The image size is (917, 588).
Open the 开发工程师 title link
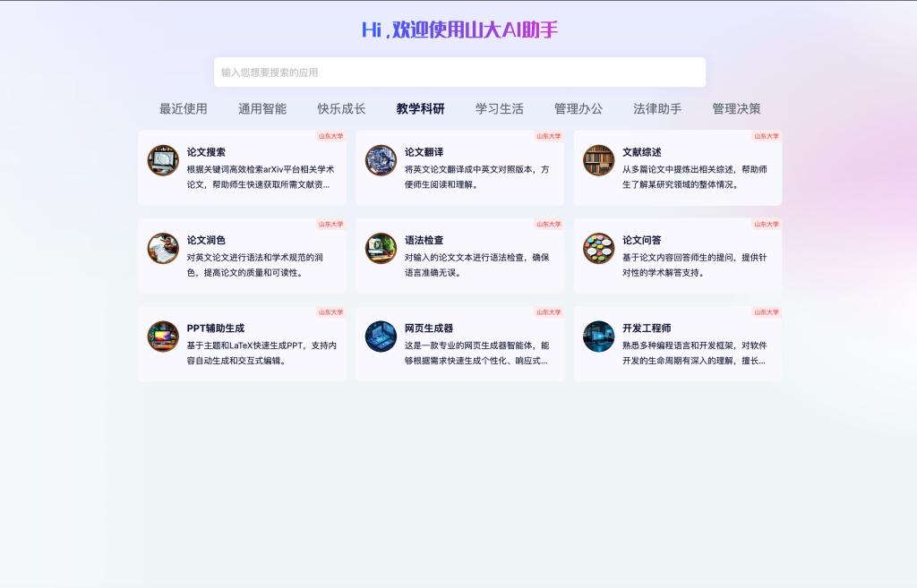647,328
